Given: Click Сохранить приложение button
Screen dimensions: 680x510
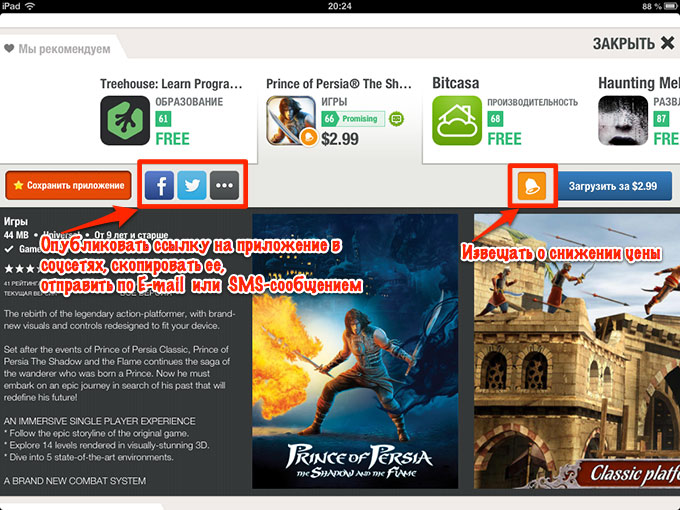Looking at the screenshot, I should pos(68,185).
